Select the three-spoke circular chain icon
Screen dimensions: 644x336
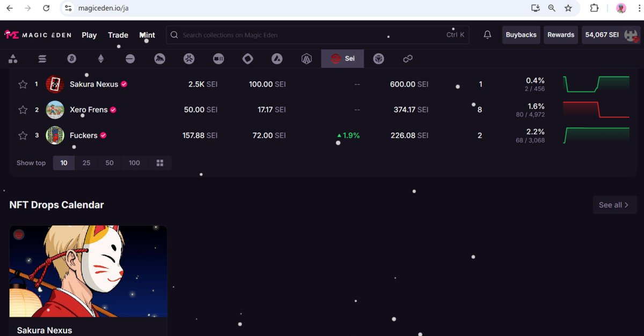[x=189, y=59]
